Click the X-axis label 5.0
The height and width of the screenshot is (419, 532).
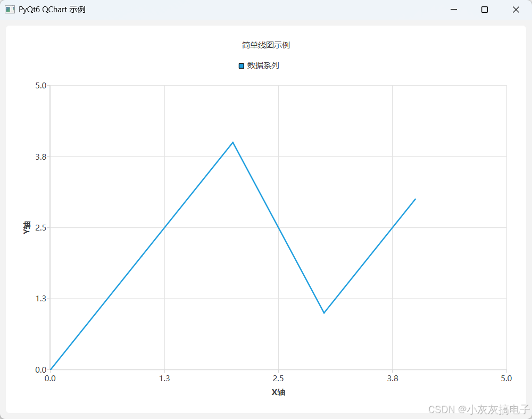point(506,379)
